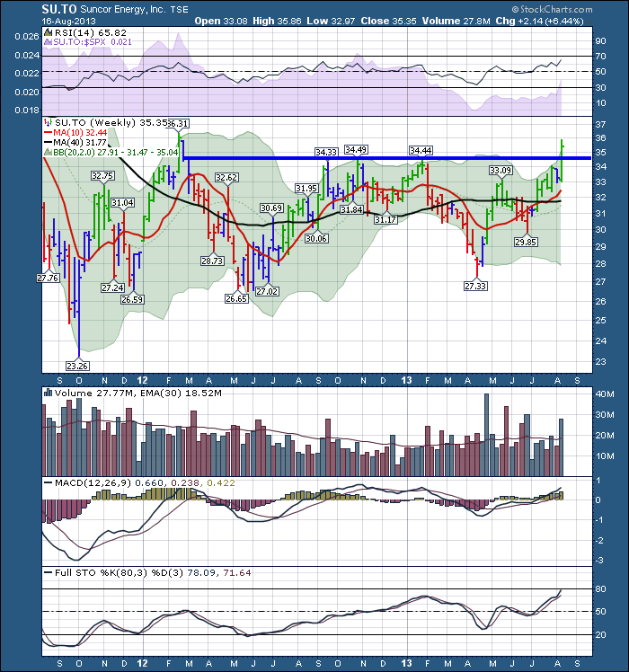Click the 40M label on the volume axis
This screenshot has width=629, height=672.
click(605, 393)
